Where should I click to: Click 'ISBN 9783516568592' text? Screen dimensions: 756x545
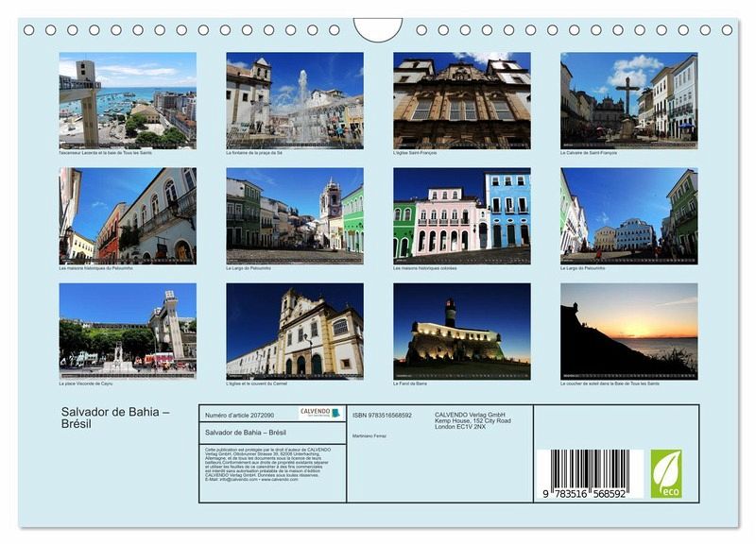click(383, 416)
